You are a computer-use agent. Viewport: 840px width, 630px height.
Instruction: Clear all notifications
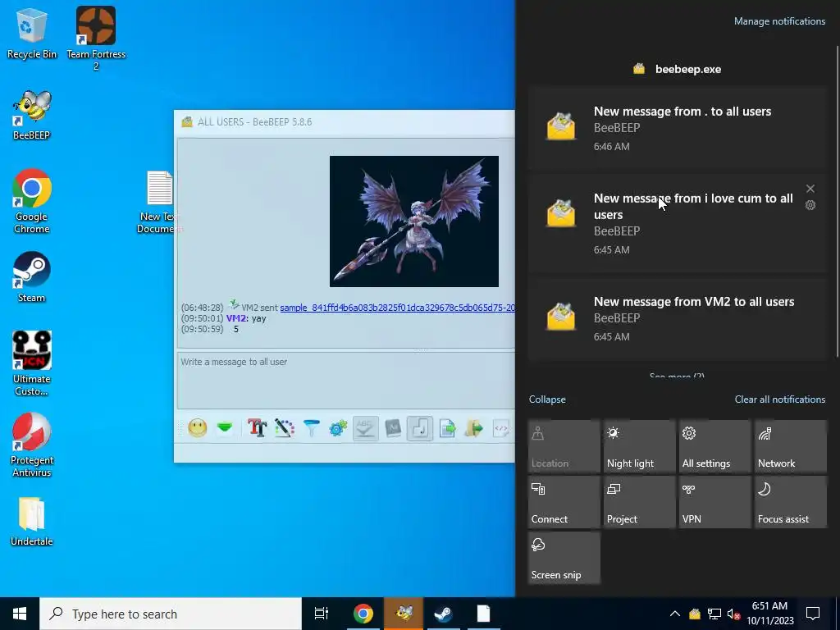tap(779, 399)
